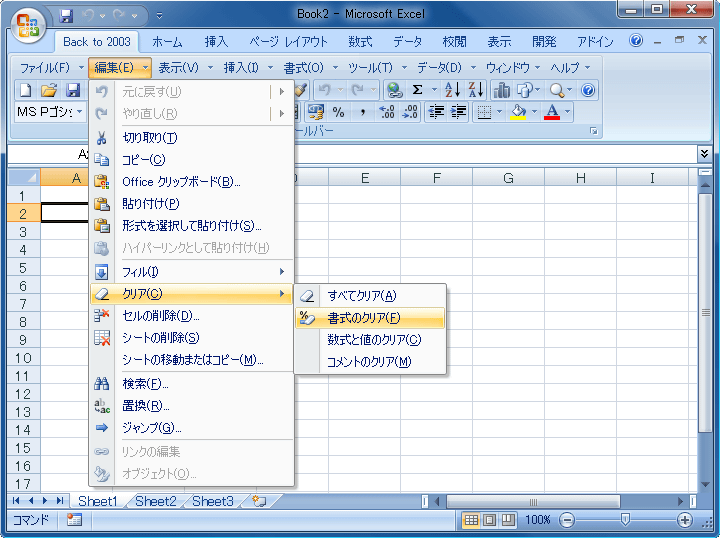Apply currency style icon
720x538 pixels.
pos(315,112)
